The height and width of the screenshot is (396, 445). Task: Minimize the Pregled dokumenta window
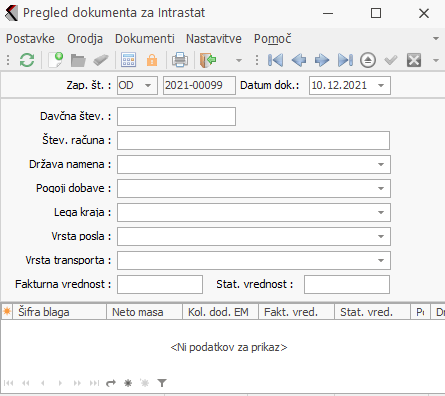[x=328, y=13]
